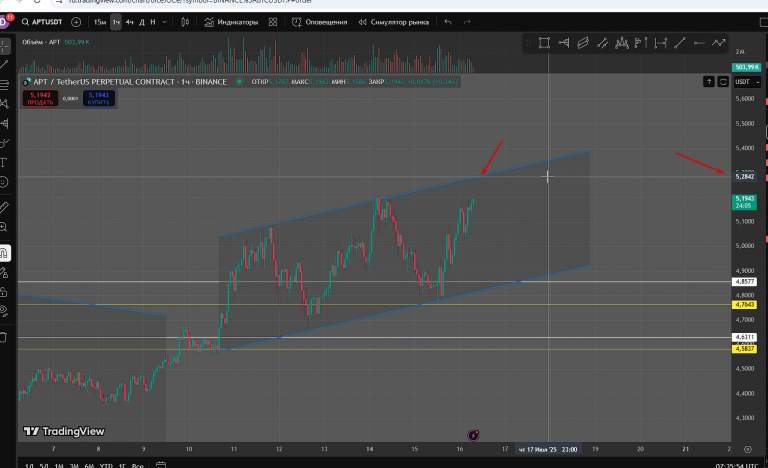This screenshot has height=468, width=768.
Task: Add a symbol to compare with plus icon
Action: 76,22
